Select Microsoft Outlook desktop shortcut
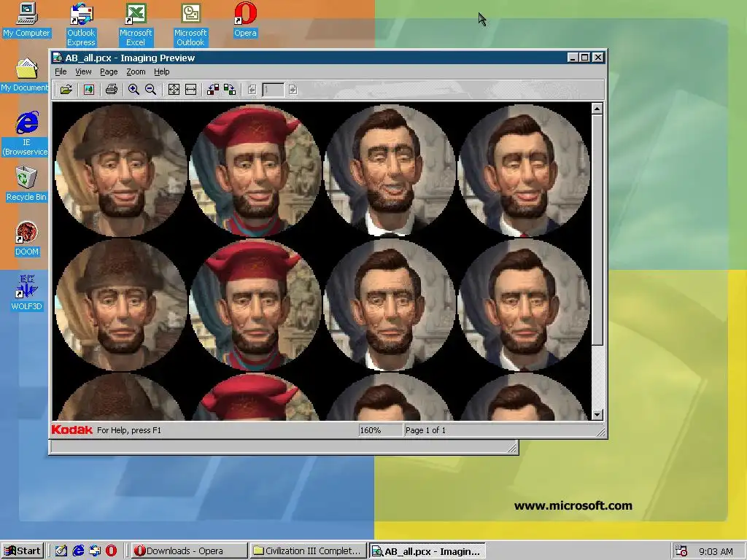The image size is (747, 560). tap(190, 24)
